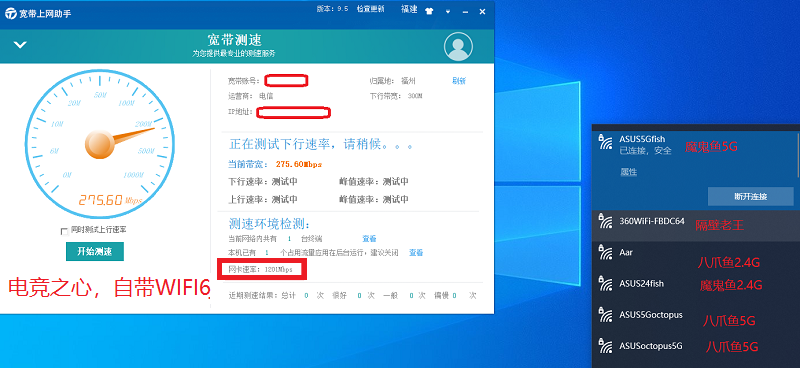800x368 pixels.
Task: Close the 宽带上网助手 window
Action: [x=482, y=11]
